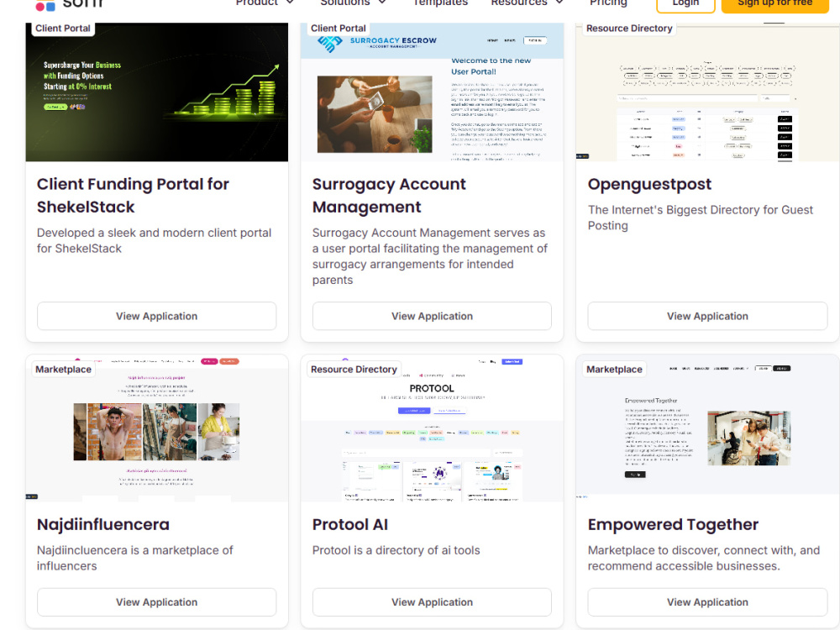This screenshot has width=840, height=630.
Task: Click the Sign up for free button
Action: pos(775,4)
